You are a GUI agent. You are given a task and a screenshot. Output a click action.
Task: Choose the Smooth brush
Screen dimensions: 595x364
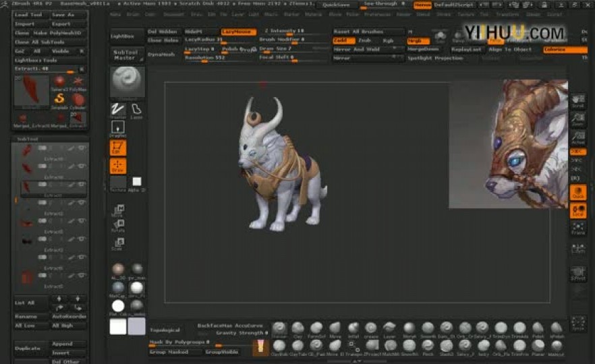[x=428, y=330]
